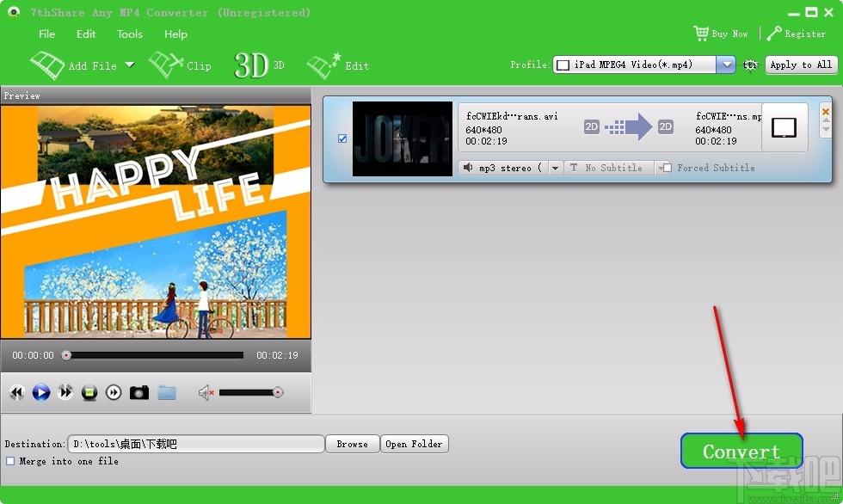Open profile settings gear icon
843x504 pixels.
click(x=750, y=65)
